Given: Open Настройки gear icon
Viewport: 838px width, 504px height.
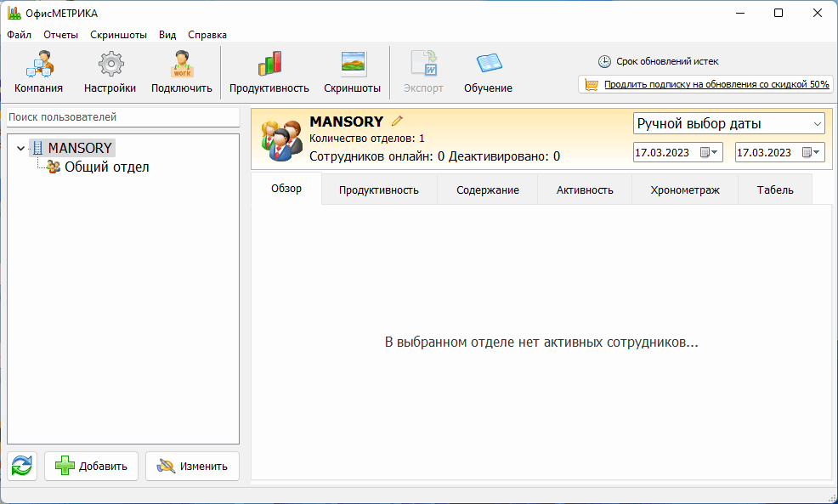Looking at the screenshot, I should tap(110, 64).
